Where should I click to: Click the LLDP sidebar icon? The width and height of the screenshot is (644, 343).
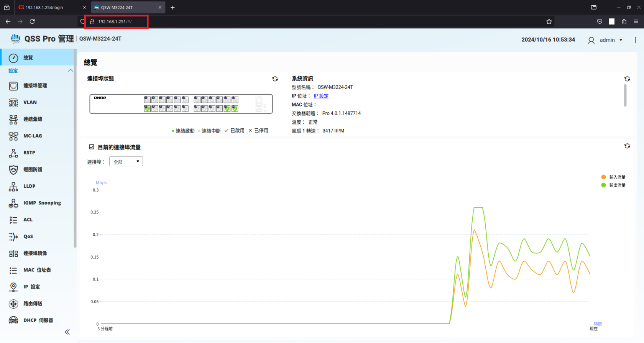point(13,186)
